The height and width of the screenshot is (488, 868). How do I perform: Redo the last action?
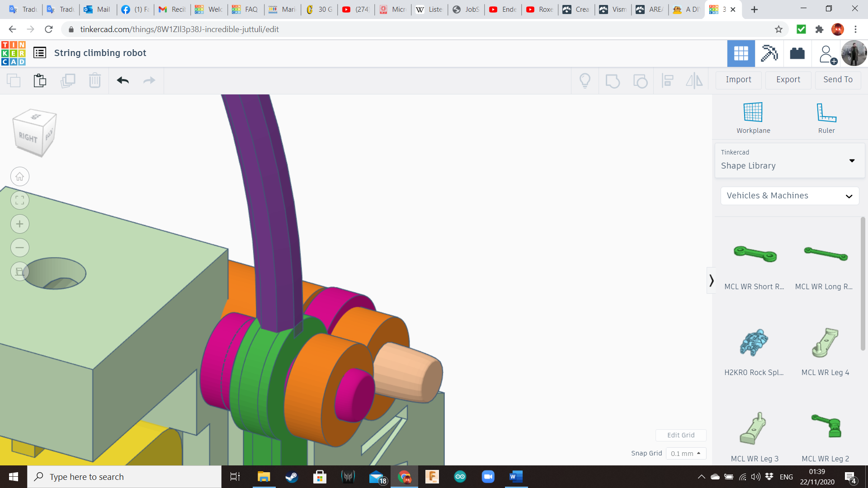tap(149, 80)
